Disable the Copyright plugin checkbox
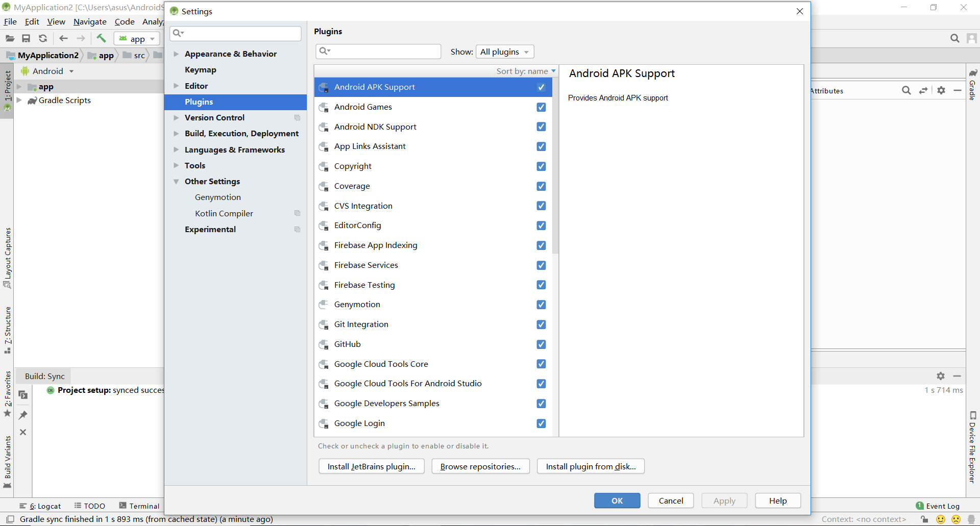This screenshot has width=980, height=526. coord(541,166)
